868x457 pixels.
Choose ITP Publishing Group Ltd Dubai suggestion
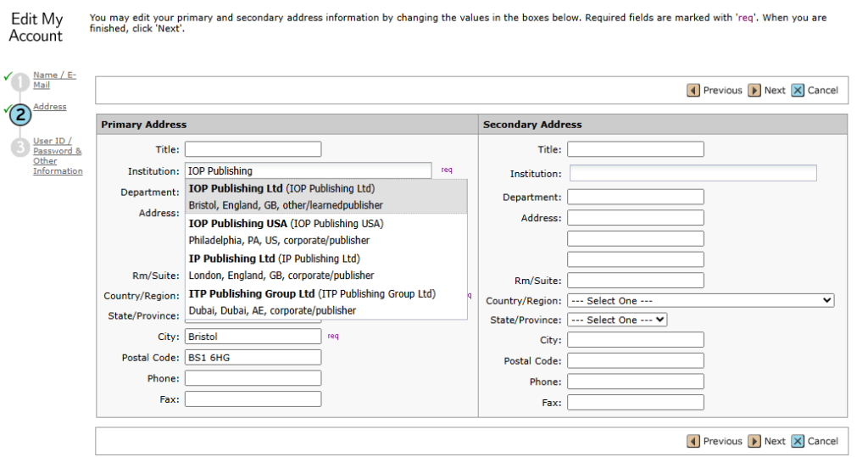326,302
